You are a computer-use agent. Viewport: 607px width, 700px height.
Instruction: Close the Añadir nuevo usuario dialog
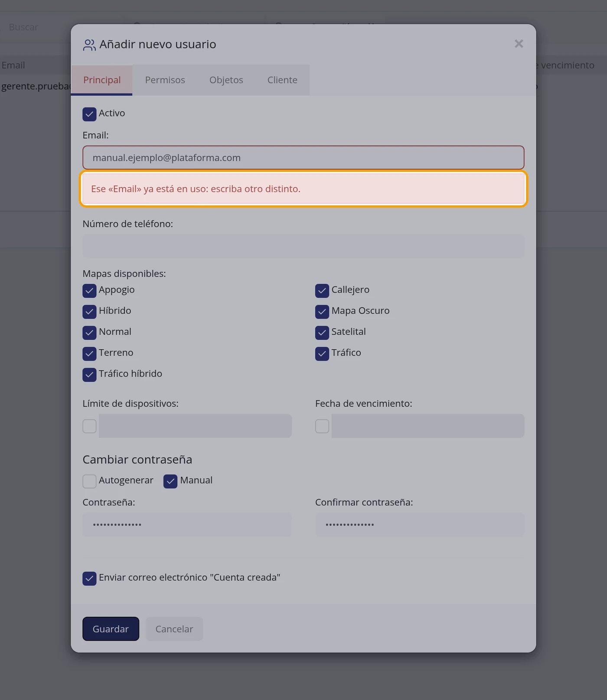click(x=519, y=44)
